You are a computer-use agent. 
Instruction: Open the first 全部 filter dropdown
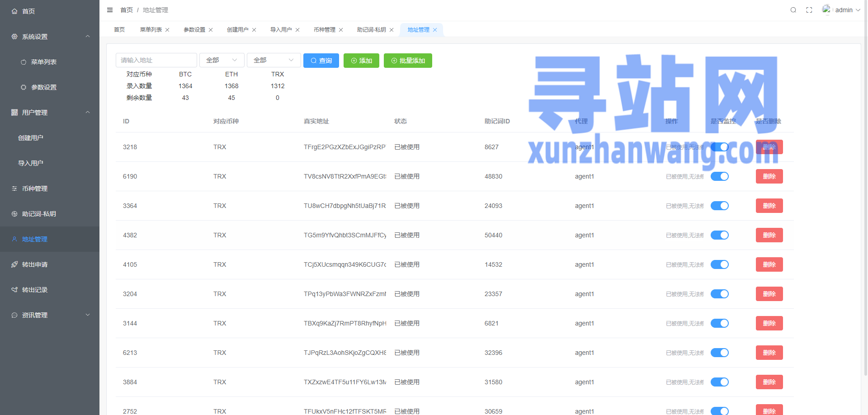click(222, 60)
